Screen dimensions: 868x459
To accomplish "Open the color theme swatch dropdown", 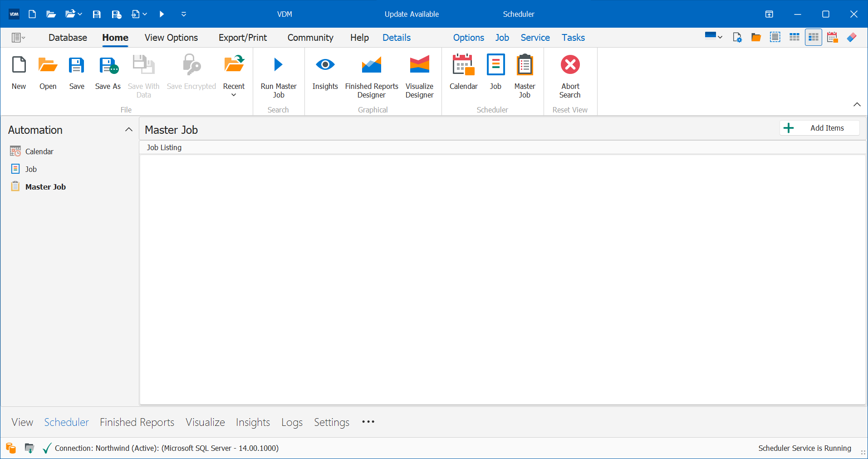I will click(x=714, y=37).
